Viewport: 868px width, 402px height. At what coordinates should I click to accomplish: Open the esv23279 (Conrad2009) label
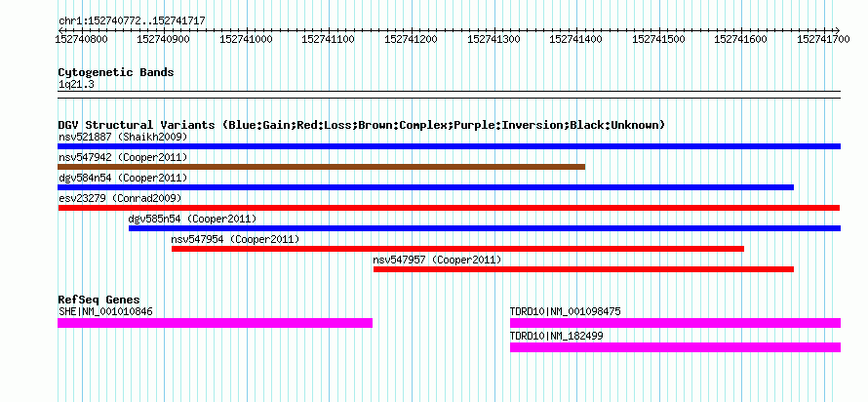pos(120,198)
